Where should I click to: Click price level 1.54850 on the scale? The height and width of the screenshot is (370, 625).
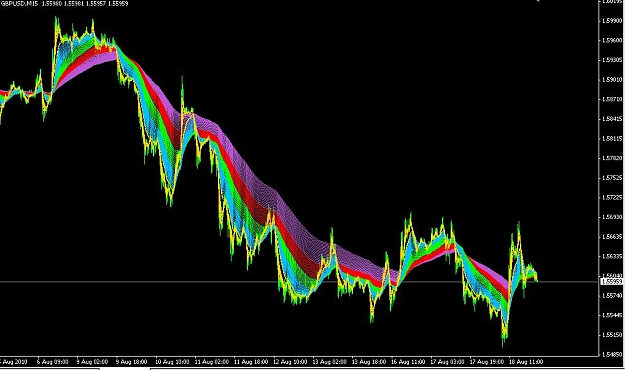(x=612, y=354)
